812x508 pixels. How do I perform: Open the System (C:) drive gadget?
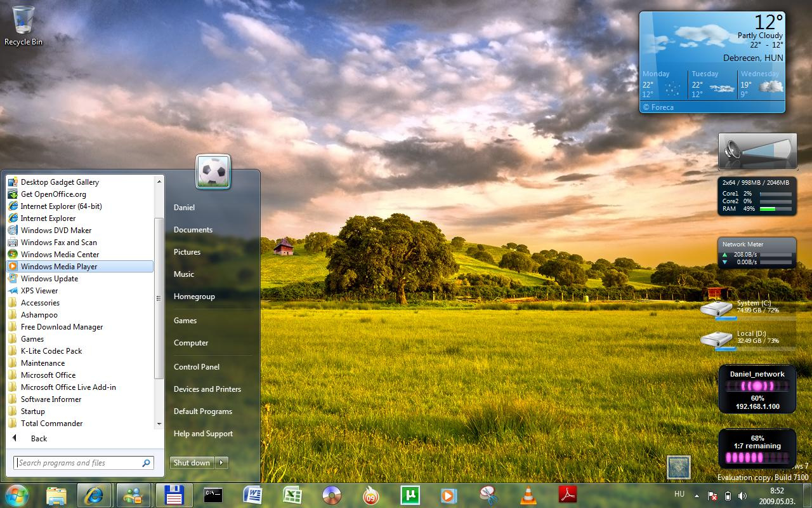pos(749,309)
